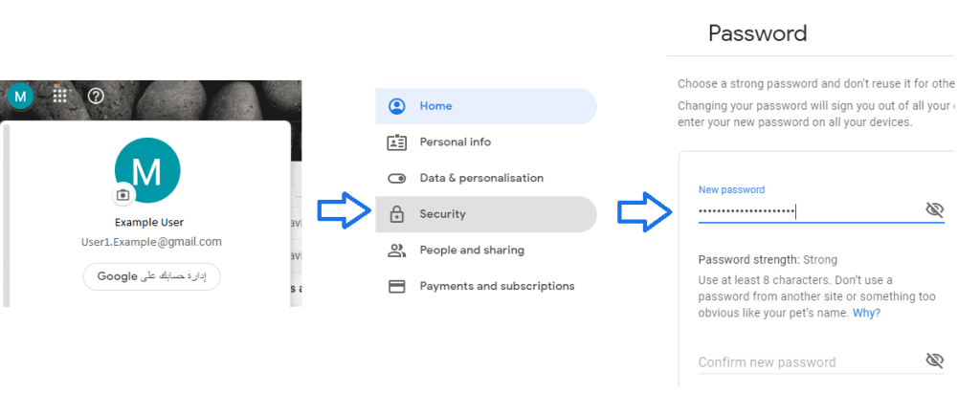Click the small M account avatar in top bar
Screen dimensions: 980x393
pos(19,96)
